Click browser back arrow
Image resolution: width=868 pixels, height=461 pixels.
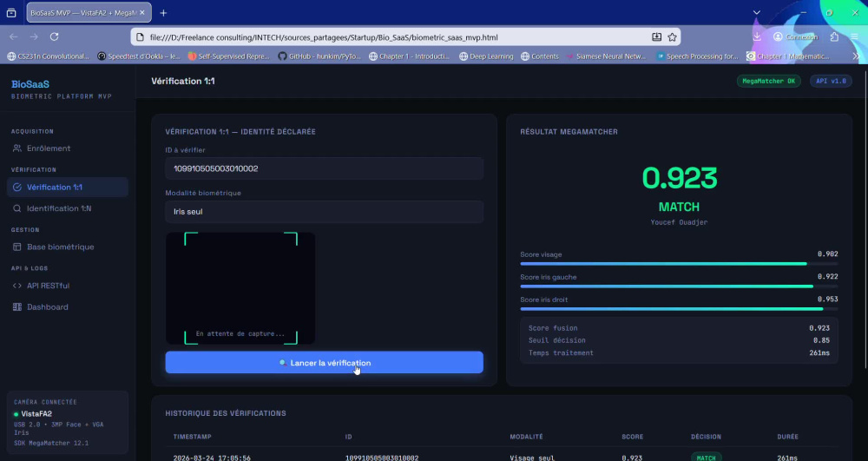pos(13,36)
